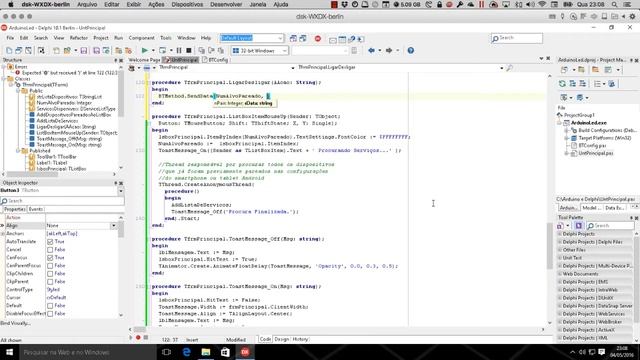Click the Windows Start button
640x360 pixels.
9,352
